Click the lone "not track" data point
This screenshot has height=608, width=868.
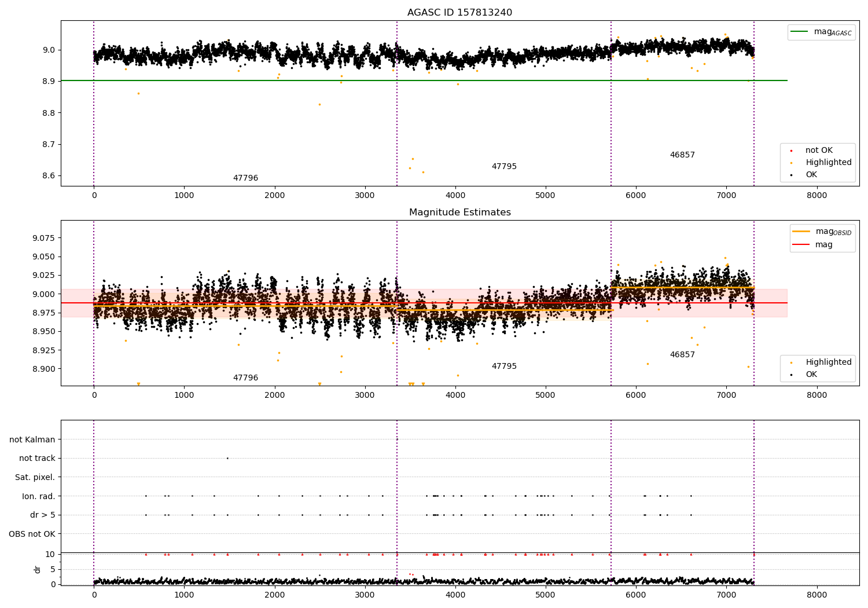(x=227, y=458)
